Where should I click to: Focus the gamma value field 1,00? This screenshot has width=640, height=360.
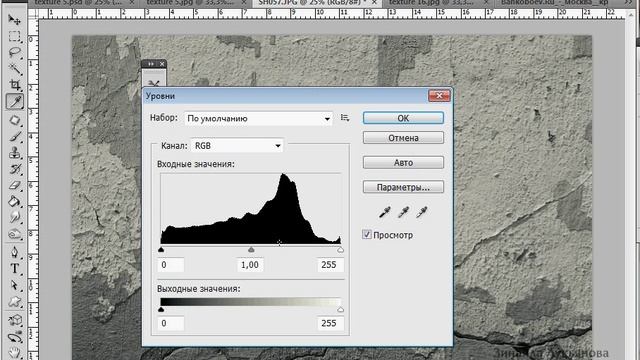coord(250,265)
